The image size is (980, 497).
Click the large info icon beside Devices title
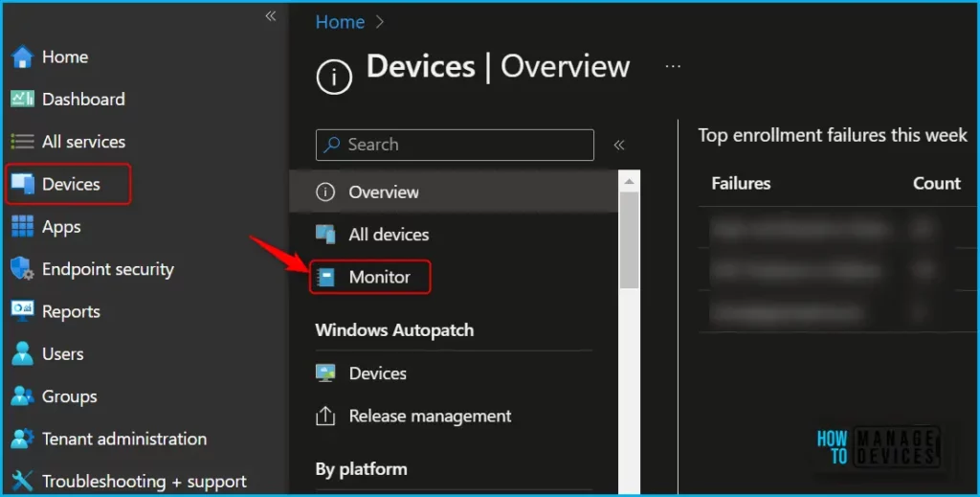click(334, 77)
